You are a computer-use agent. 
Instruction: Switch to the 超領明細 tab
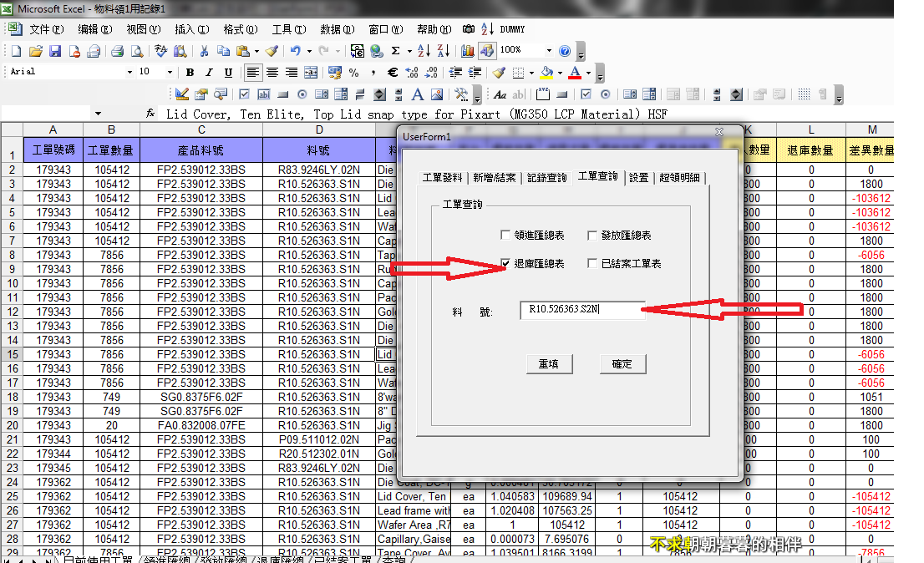tap(679, 177)
